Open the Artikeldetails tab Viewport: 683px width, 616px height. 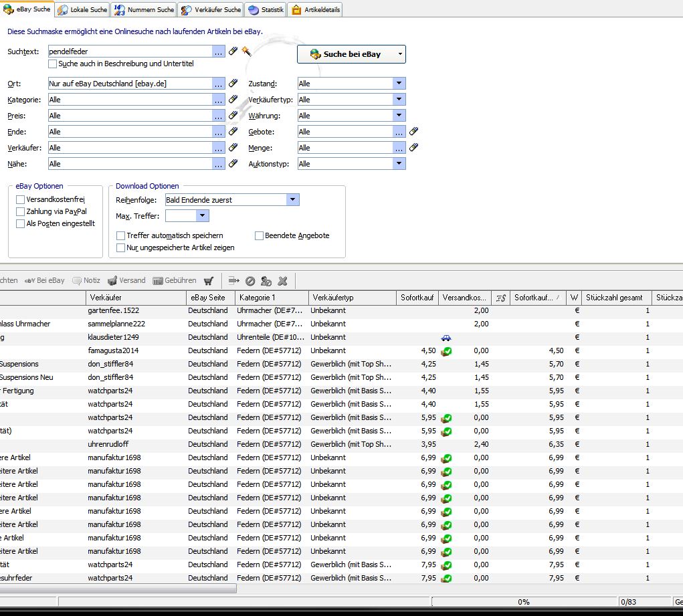(316, 9)
